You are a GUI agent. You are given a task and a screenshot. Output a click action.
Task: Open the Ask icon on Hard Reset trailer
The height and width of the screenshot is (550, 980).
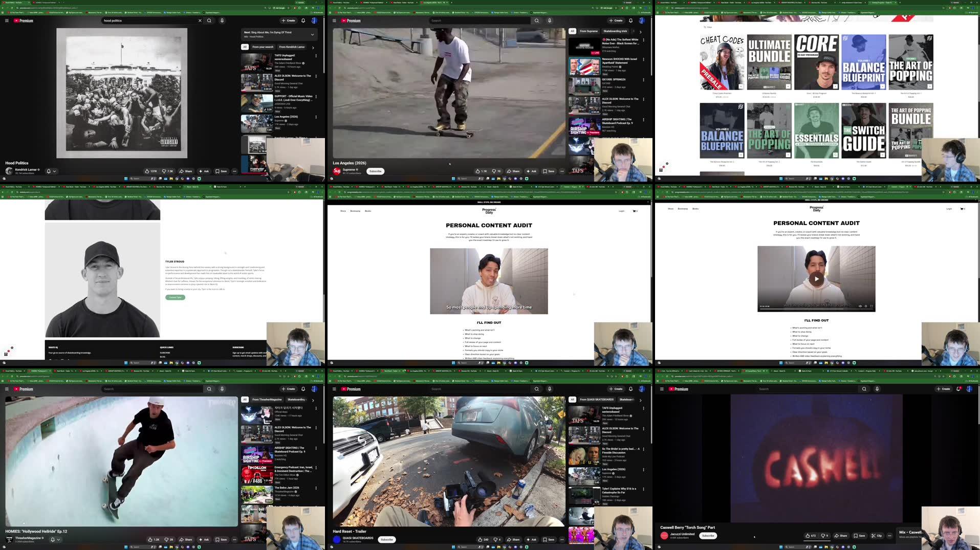coord(532,539)
